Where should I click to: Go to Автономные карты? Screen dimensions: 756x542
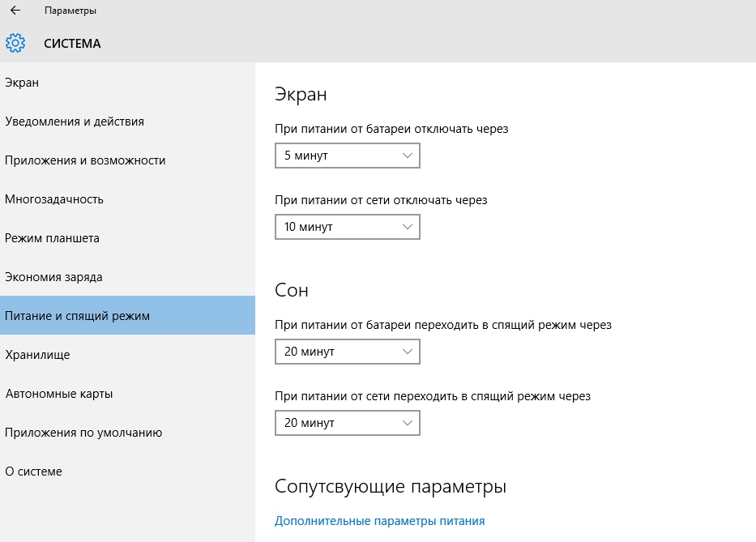click(59, 394)
